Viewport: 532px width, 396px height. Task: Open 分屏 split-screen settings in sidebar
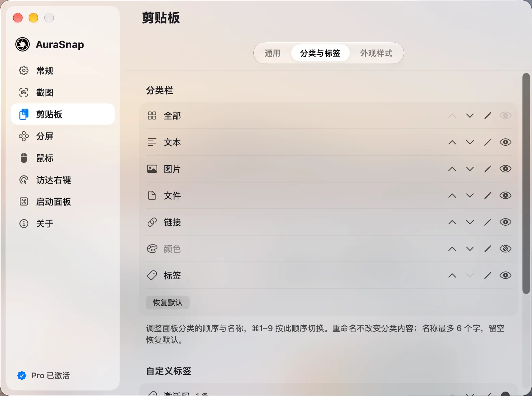[x=63, y=136]
